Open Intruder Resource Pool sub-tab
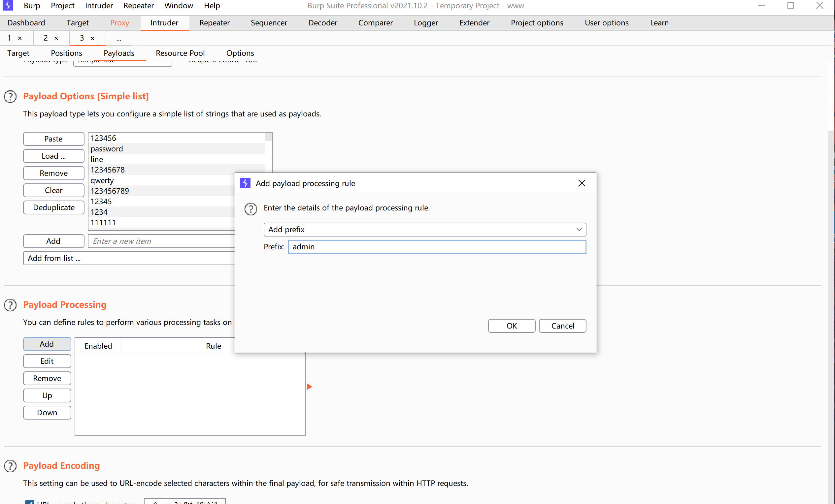This screenshot has height=504, width=835. click(x=180, y=53)
